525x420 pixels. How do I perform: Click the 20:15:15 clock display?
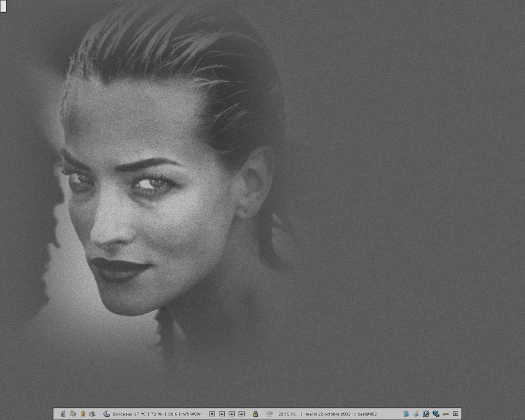[287, 414]
